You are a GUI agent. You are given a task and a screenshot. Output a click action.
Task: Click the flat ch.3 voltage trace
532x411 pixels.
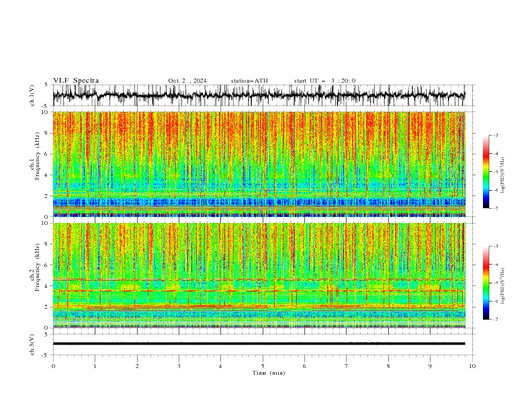point(259,344)
